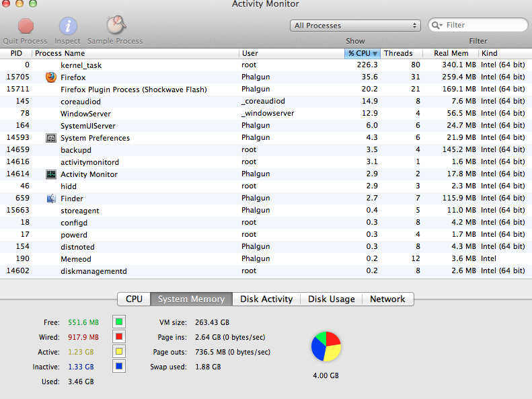Select the Memeod process
Viewport: 532px width, 399px height.
[x=266, y=259]
